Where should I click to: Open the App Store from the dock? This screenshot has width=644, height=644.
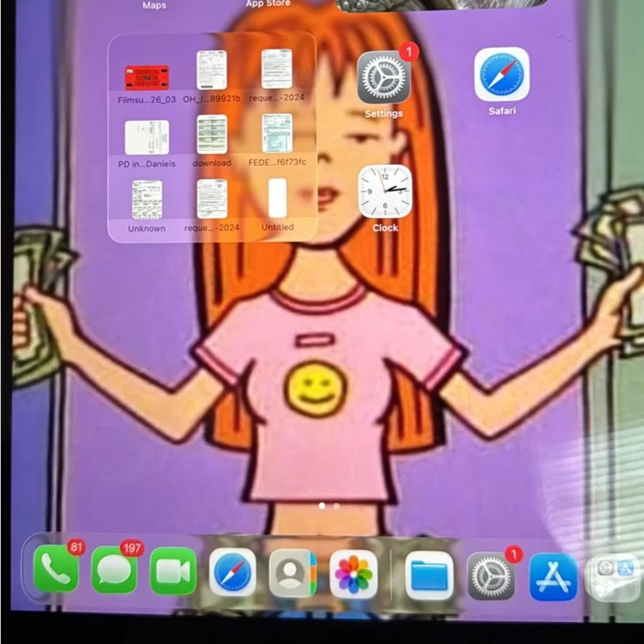pyautogui.click(x=553, y=577)
